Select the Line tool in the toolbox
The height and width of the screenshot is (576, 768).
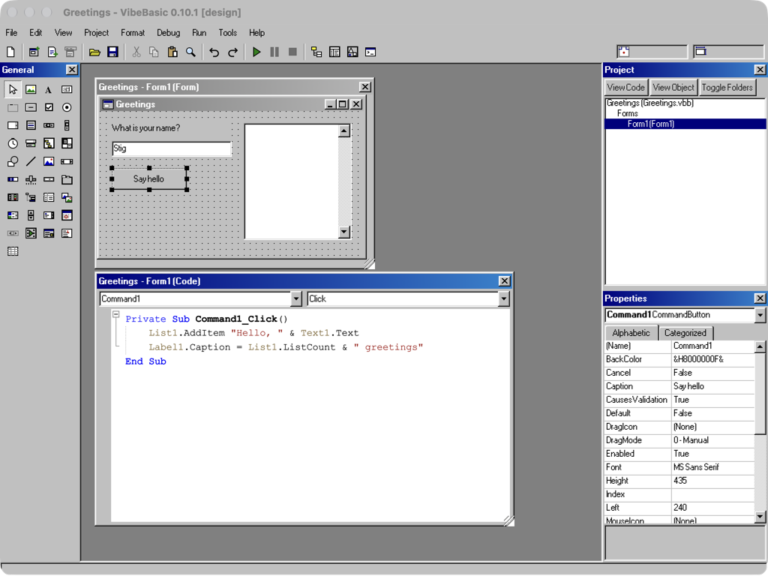click(31, 162)
